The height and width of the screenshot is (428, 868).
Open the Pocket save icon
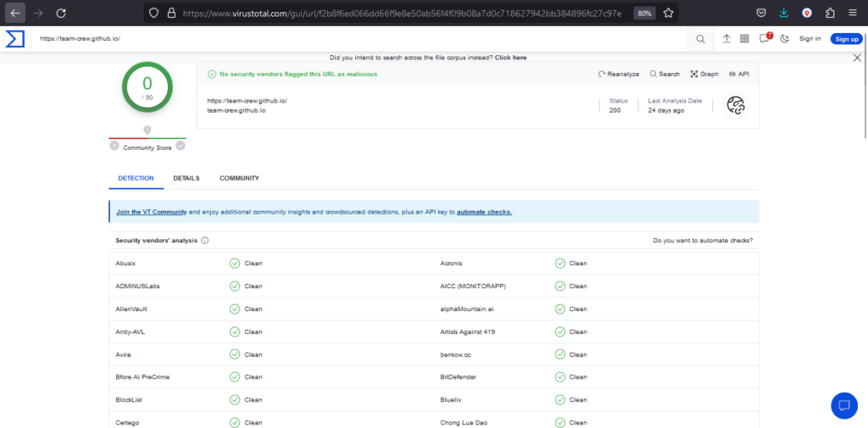762,13
